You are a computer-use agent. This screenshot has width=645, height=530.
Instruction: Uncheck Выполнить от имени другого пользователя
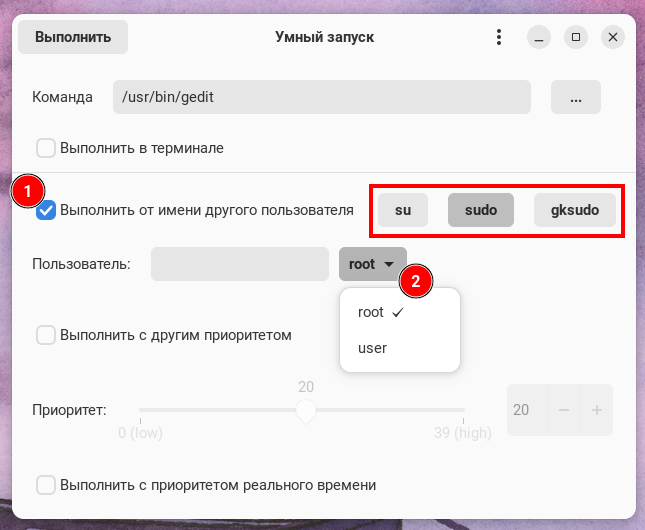[46, 210]
